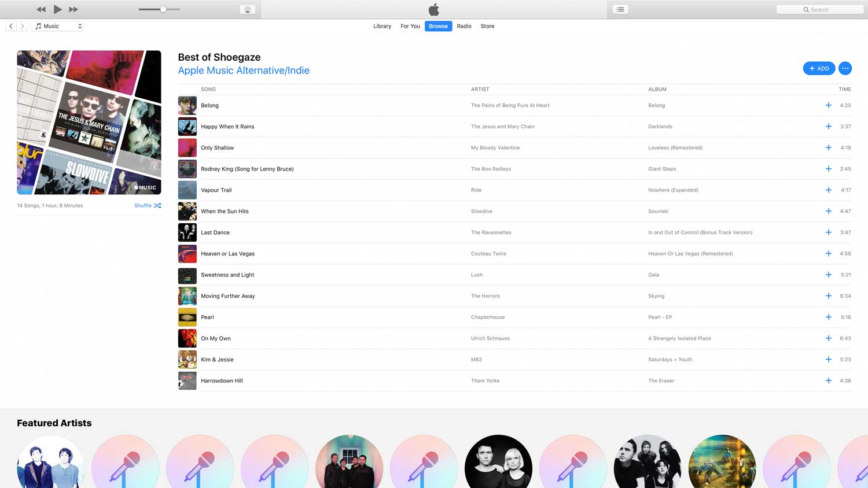
Task: Add Heaven or Las Vegas with plus
Action: click(x=828, y=253)
